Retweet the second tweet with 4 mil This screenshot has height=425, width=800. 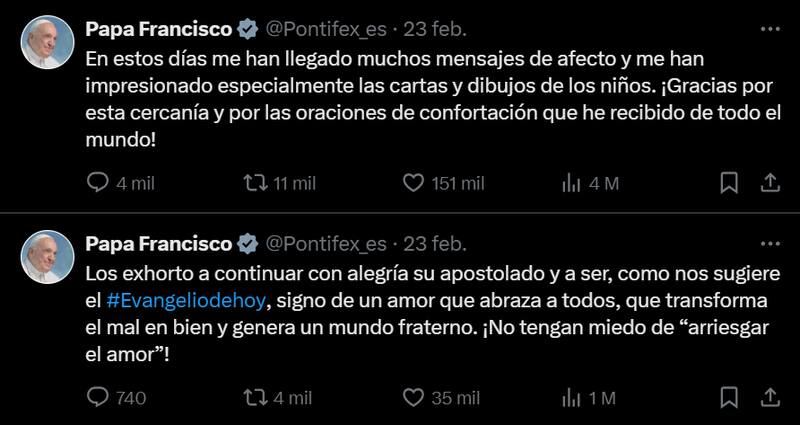point(256,397)
